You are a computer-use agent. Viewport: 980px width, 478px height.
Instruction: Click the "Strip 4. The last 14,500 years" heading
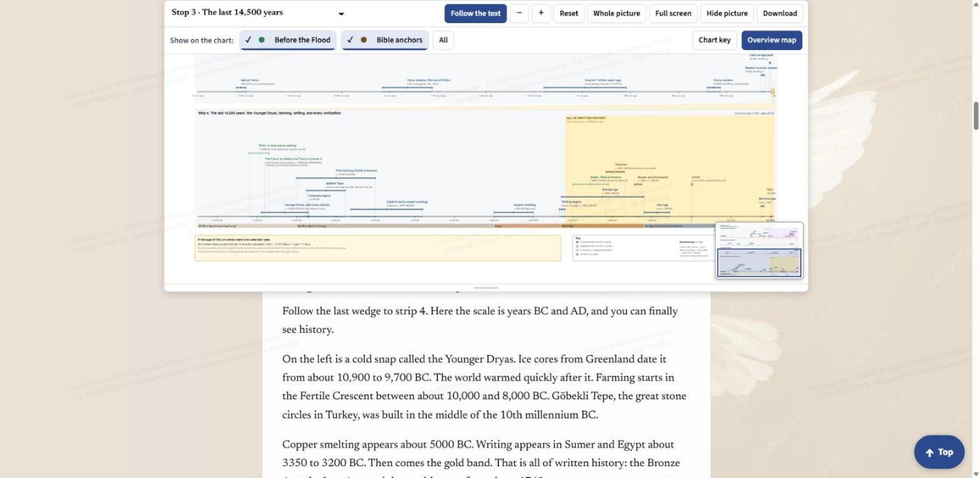(269, 113)
